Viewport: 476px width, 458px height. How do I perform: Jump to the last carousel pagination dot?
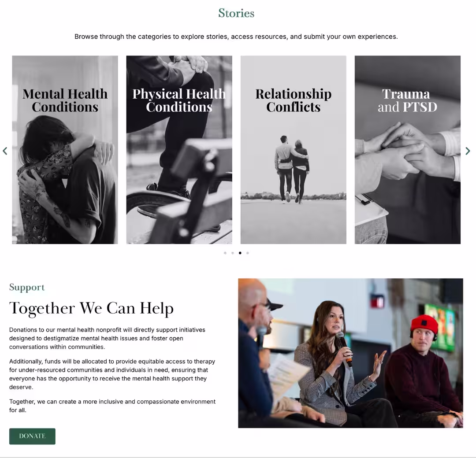tap(248, 253)
